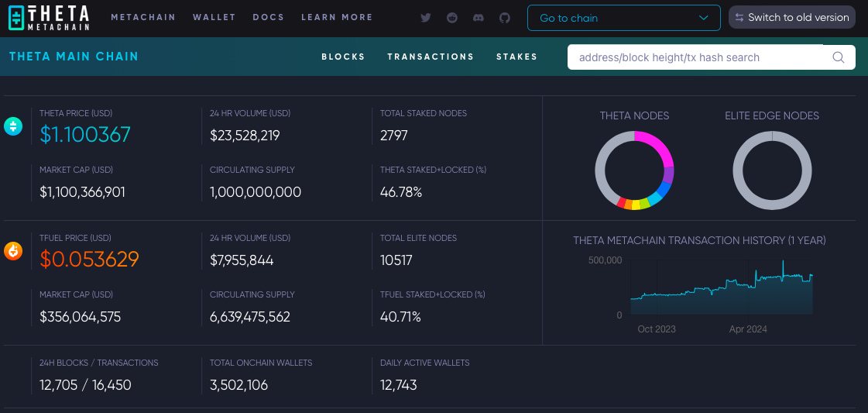Click the orange TFUEL token icon

point(13,251)
